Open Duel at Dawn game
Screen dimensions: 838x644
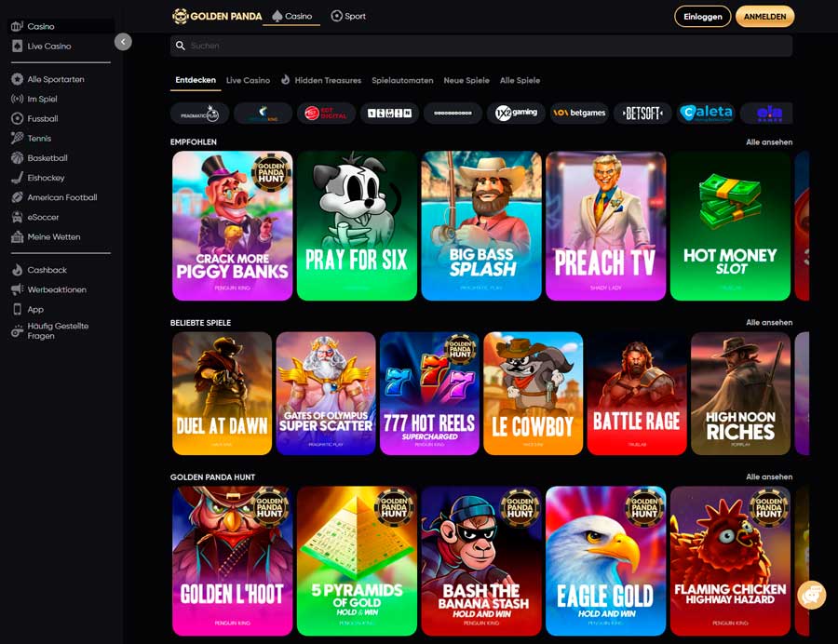coord(223,394)
